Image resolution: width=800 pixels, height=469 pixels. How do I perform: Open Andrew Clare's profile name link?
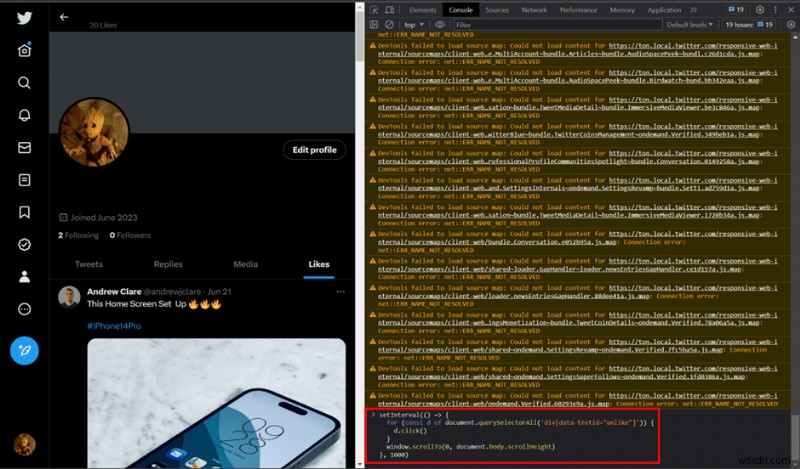tap(114, 291)
